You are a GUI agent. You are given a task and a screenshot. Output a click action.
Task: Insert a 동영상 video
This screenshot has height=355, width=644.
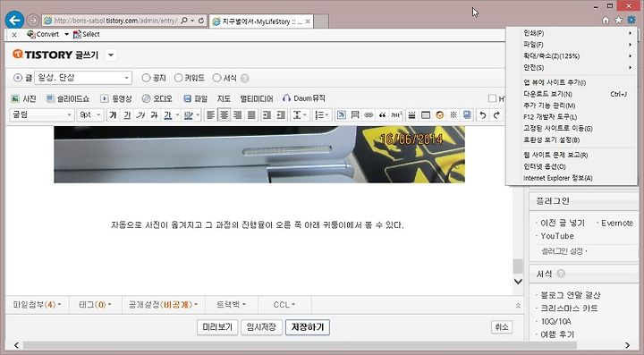[116, 98]
